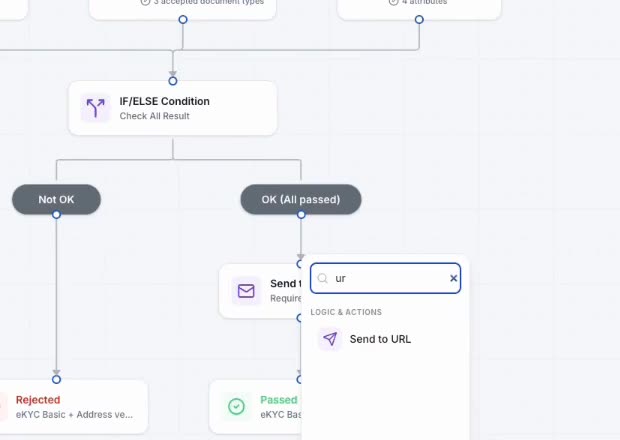Open the Rejected outcome node

[x=72, y=407]
